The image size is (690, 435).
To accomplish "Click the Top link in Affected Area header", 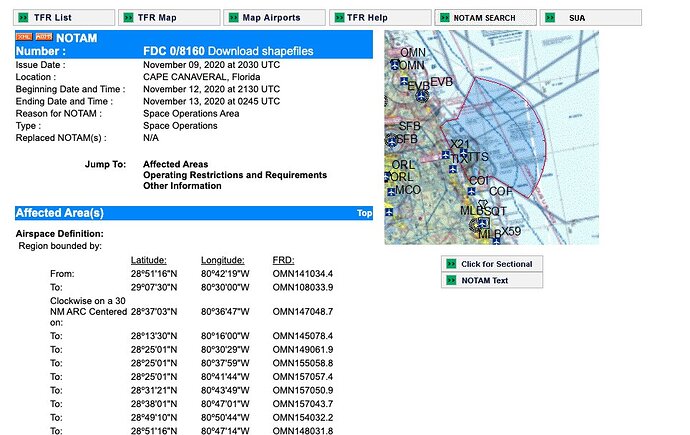I will tap(364, 213).
